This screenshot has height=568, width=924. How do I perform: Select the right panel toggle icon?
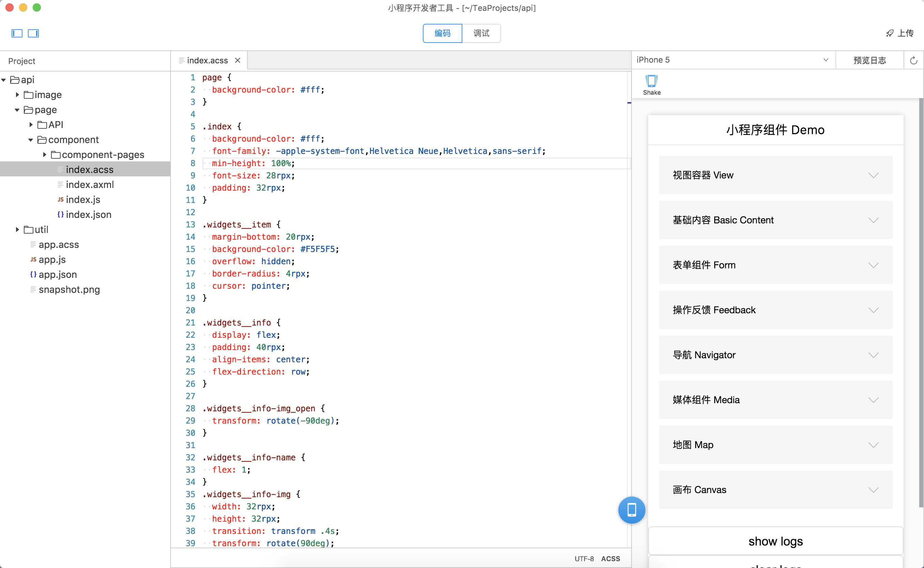(33, 33)
